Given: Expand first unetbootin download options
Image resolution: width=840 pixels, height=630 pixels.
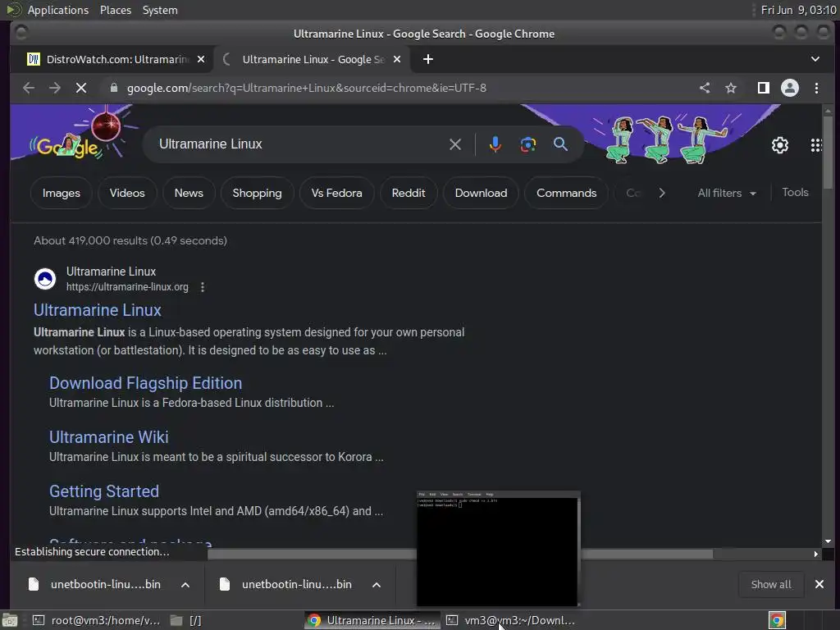Looking at the screenshot, I should coord(185,585).
